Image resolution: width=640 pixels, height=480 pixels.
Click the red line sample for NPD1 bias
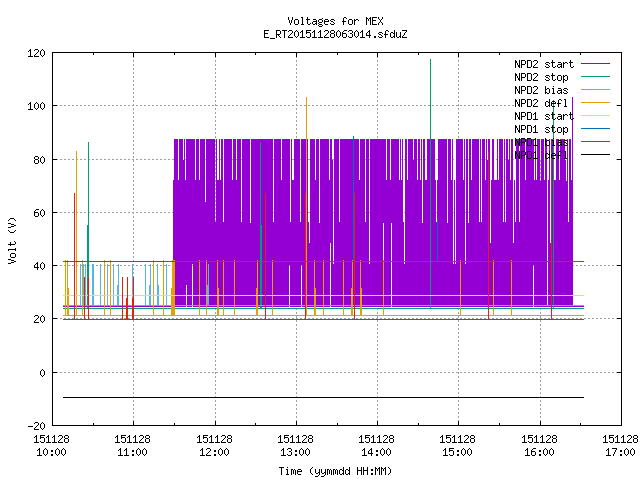pos(595,142)
